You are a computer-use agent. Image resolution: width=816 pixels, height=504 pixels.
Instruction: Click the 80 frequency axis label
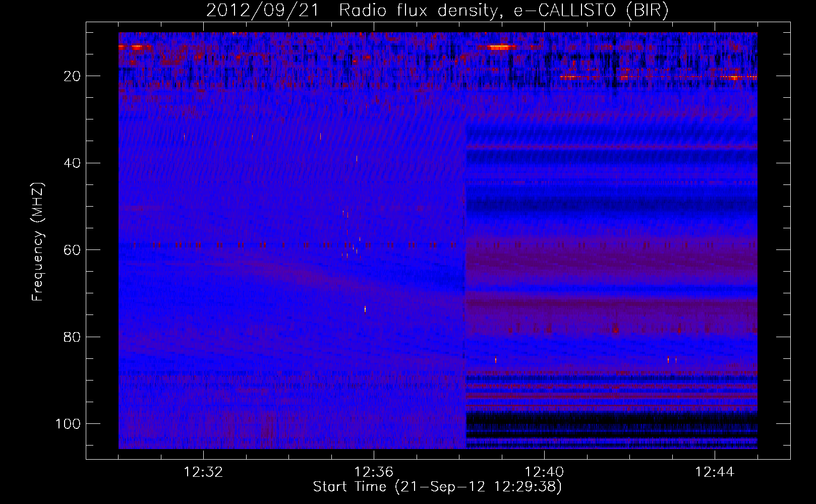[x=73, y=337]
